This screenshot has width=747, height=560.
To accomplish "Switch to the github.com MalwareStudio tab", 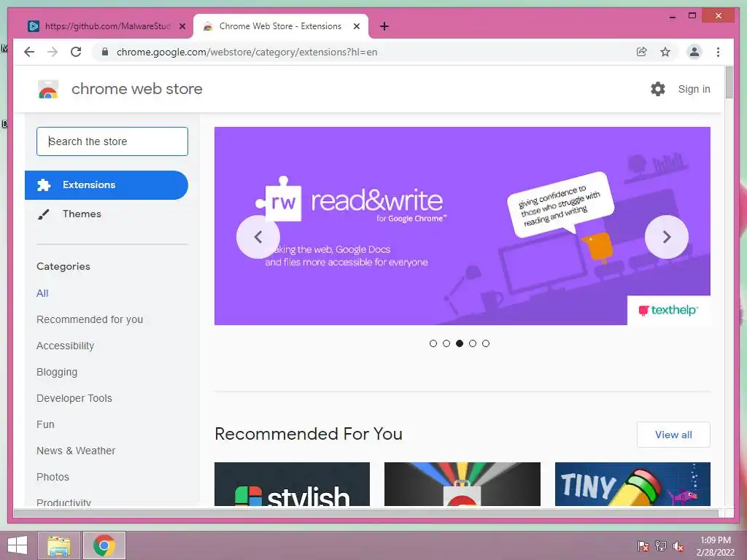I will (x=107, y=26).
